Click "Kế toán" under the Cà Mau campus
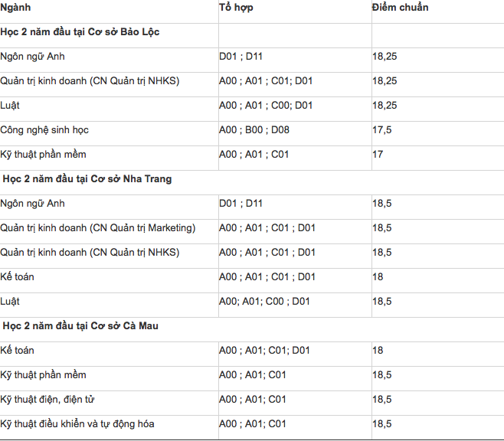This screenshot has height=441, width=504. point(18,351)
